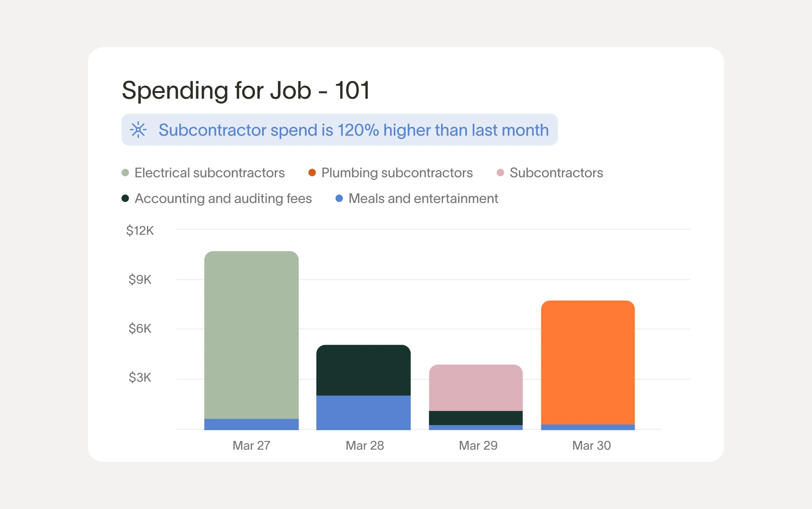Click the sparkle insight icon

pos(138,130)
